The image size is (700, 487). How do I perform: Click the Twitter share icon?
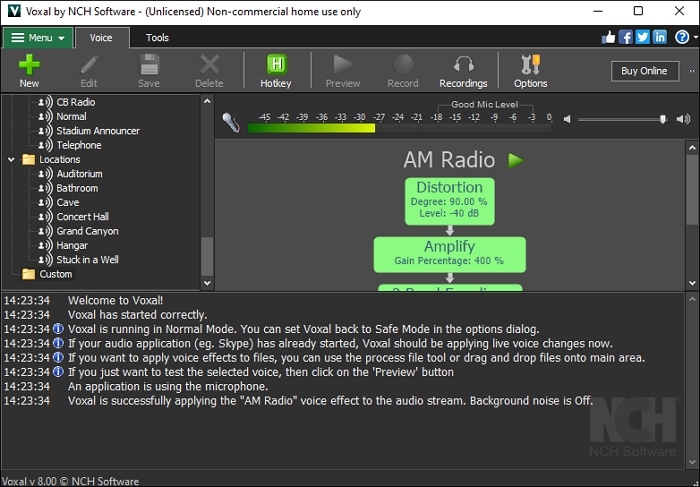click(x=643, y=37)
